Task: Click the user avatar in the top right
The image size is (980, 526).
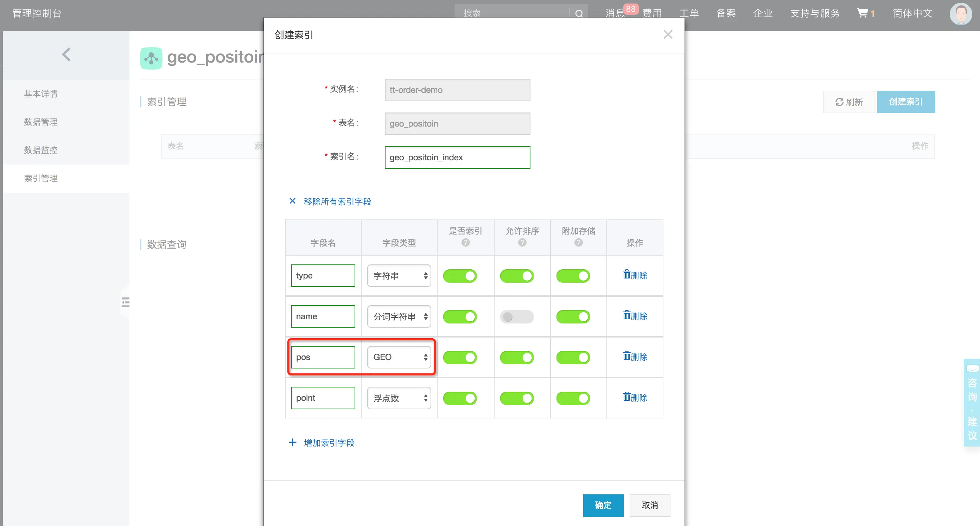Action: click(x=960, y=14)
